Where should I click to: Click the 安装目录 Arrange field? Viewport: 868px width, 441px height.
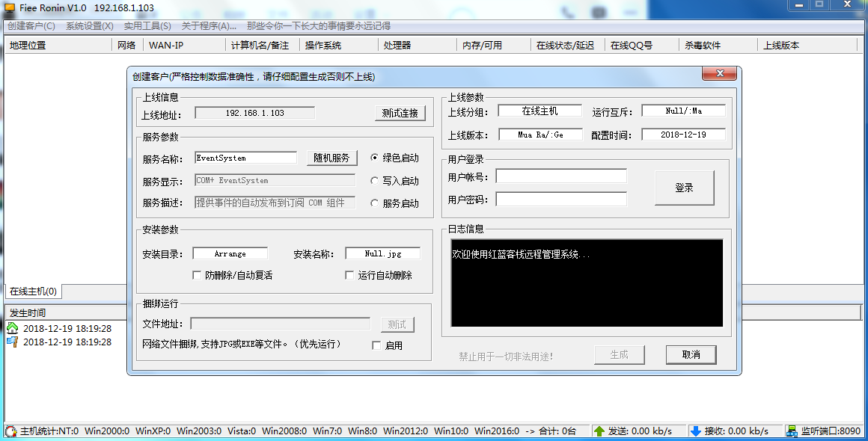[230, 253]
